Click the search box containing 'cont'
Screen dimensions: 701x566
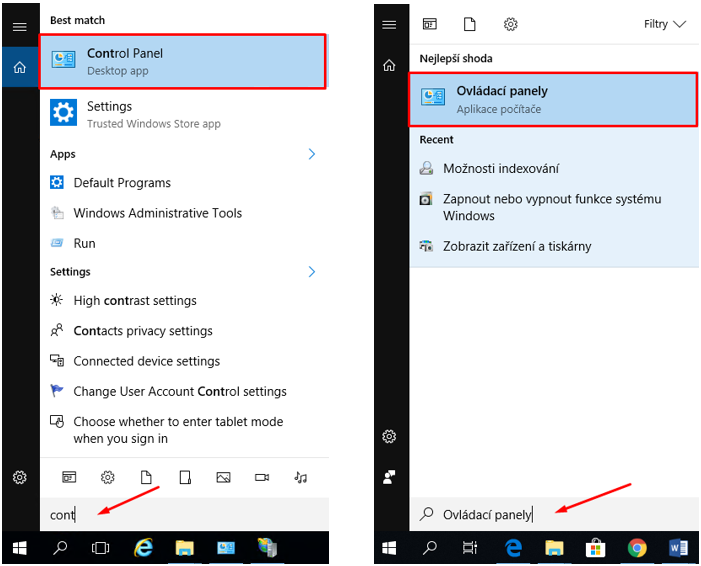[x=184, y=515]
